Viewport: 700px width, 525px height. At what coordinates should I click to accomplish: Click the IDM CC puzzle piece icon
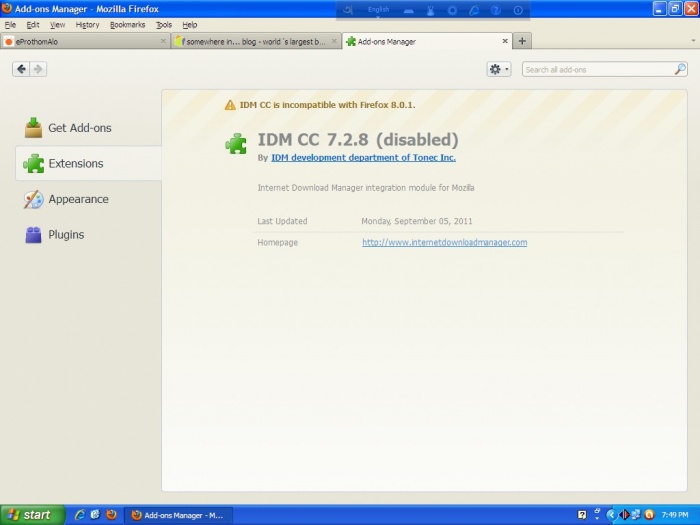[236, 144]
